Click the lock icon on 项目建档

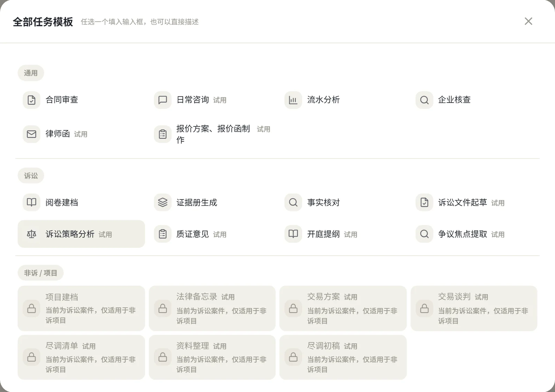click(x=32, y=308)
